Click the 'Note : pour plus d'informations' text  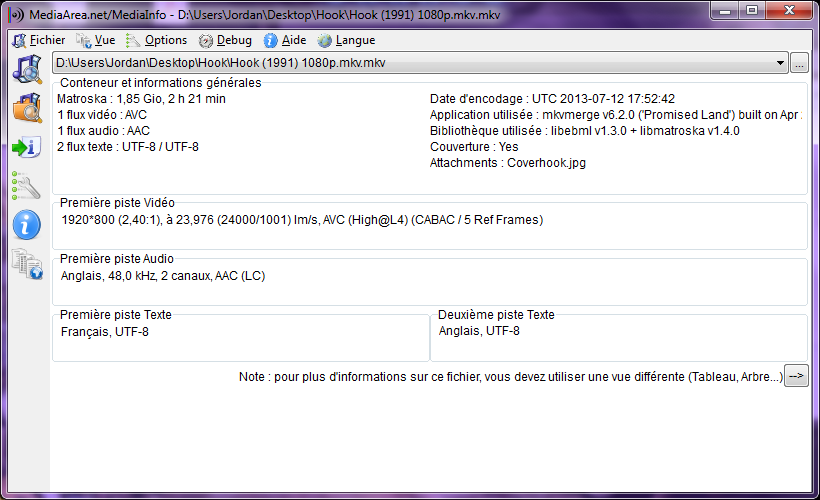point(511,377)
